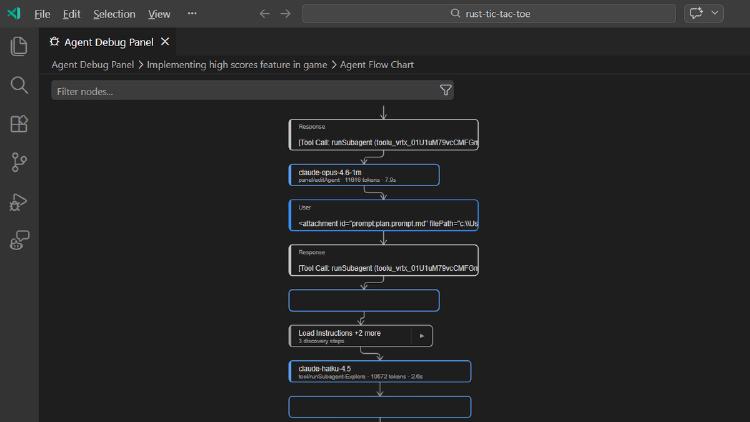Screen dimensions: 750x422
Task: Expand the Load Instructions +2 more node
Action: pyautogui.click(x=421, y=336)
